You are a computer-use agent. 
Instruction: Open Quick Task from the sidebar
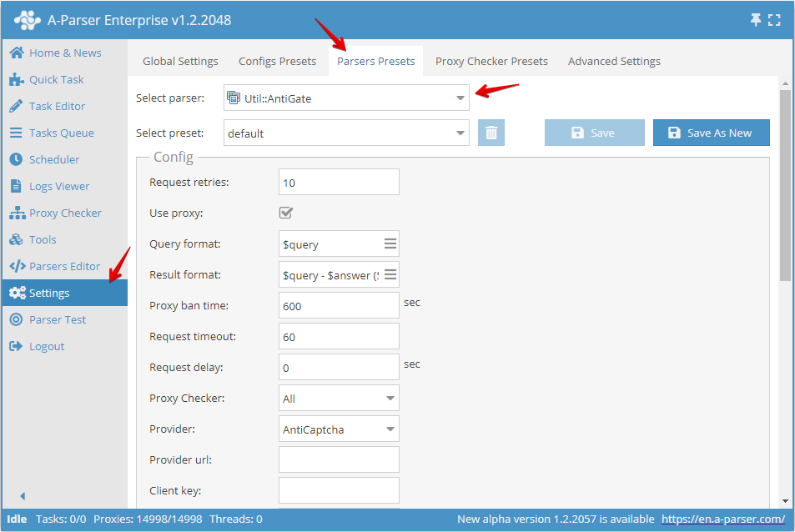coord(53,79)
